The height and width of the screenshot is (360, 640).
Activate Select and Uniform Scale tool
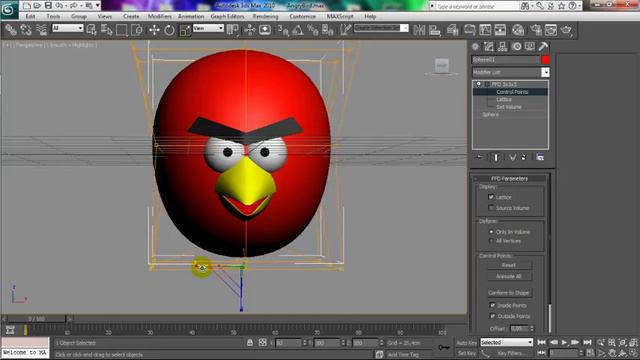pos(184,29)
